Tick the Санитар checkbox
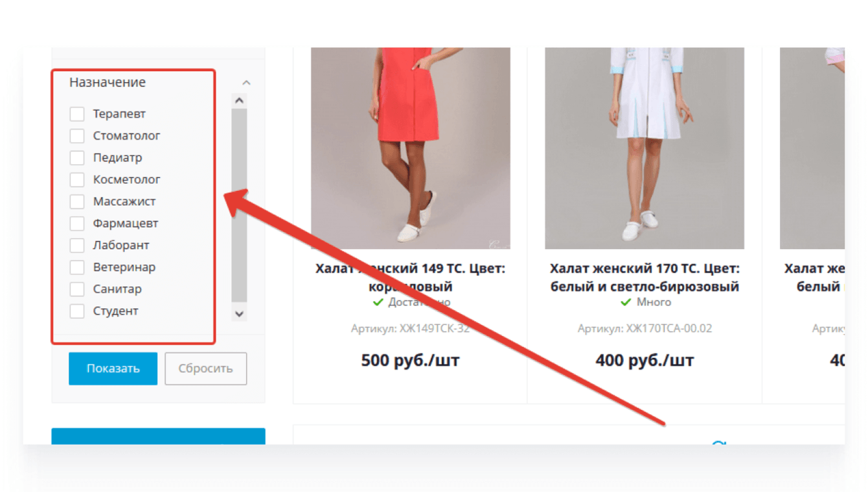 coord(77,289)
